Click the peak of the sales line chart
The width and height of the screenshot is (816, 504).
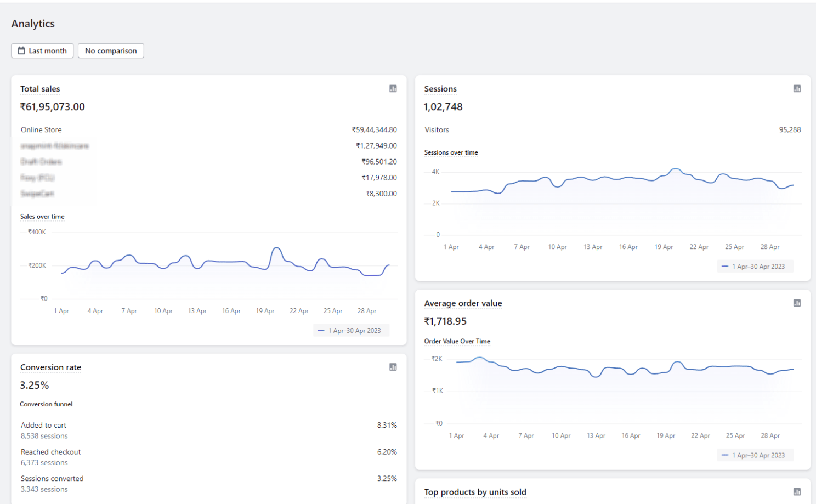click(x=277, y=248)
